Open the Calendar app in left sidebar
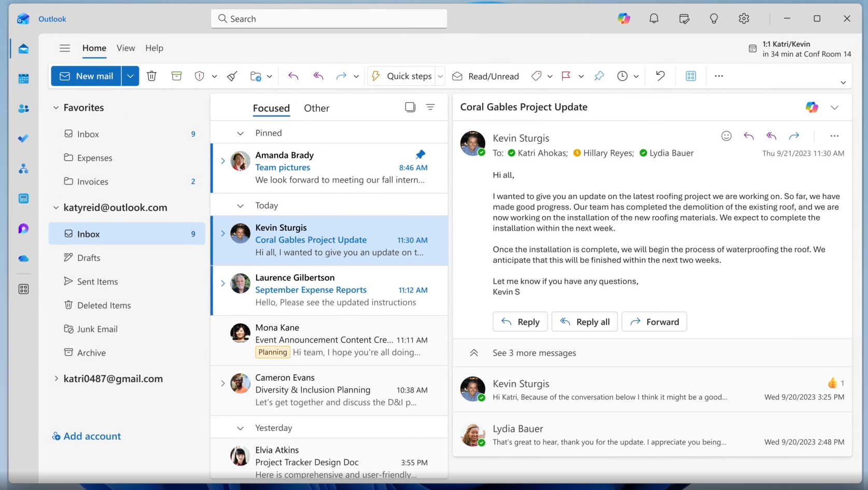This screenshot has height=490, width=868. 23,79
